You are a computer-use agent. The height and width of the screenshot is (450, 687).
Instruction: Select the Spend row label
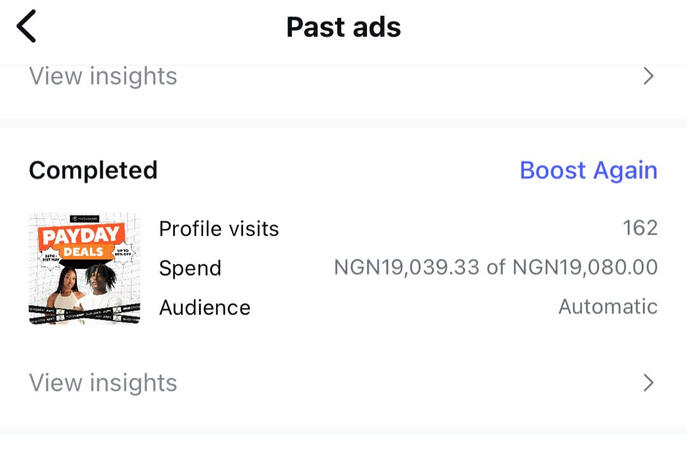tap(190, 268)
